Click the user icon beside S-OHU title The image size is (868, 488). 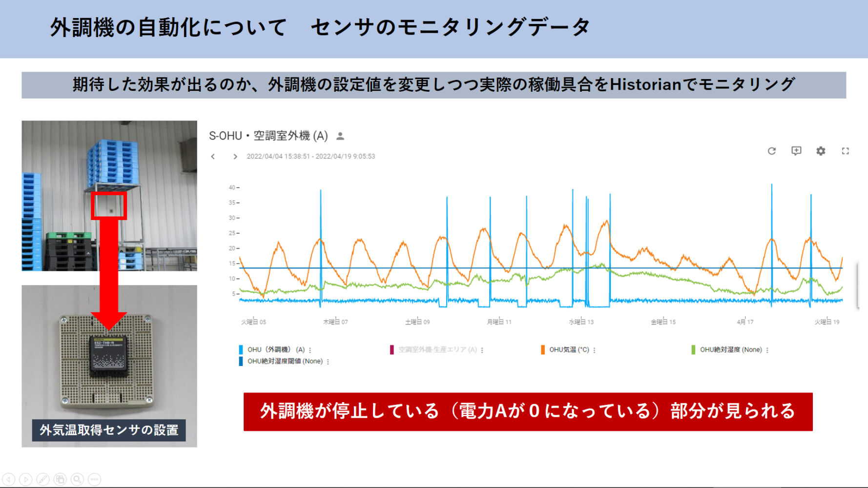click(340, 136)
